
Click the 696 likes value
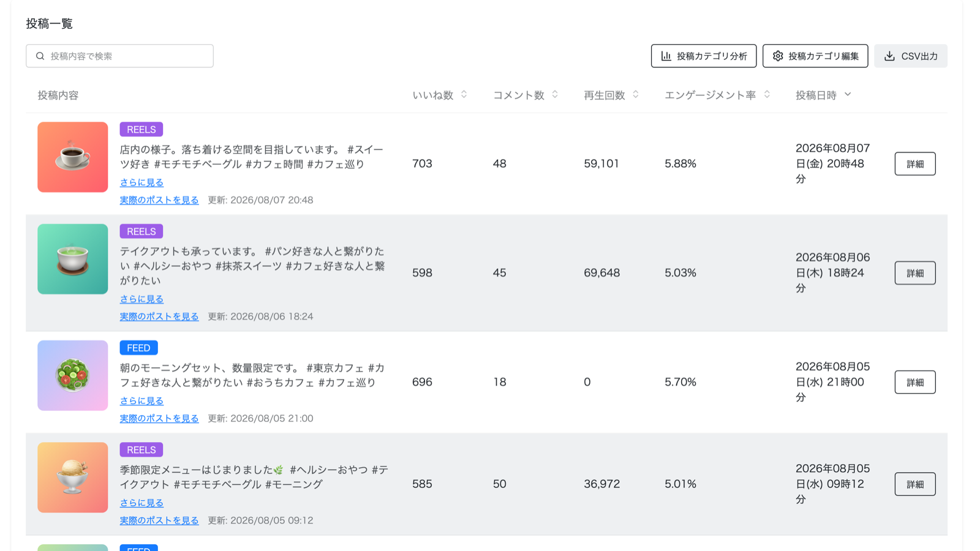tap(422, 382)
